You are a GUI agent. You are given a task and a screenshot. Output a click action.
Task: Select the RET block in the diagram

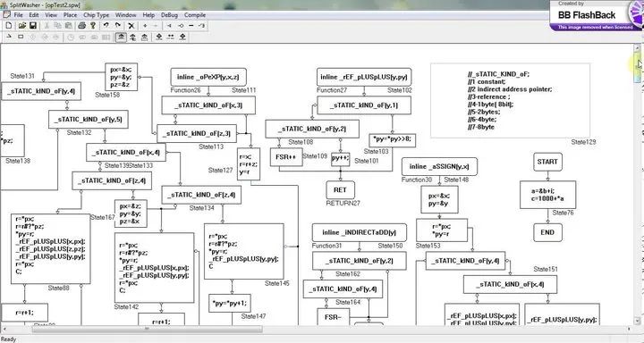click(x=340, y=190)
